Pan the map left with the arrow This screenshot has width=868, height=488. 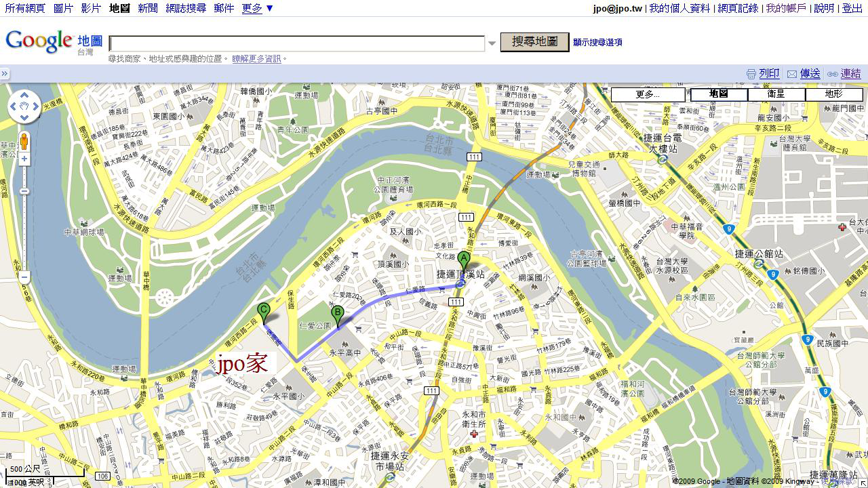(14, 106)
